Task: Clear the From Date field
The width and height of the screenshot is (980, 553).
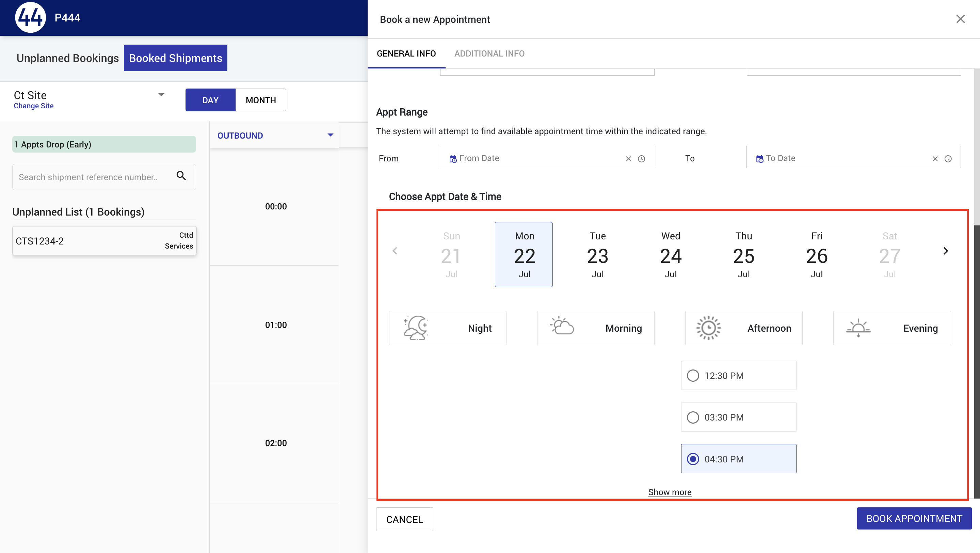Action: [628, 159]
